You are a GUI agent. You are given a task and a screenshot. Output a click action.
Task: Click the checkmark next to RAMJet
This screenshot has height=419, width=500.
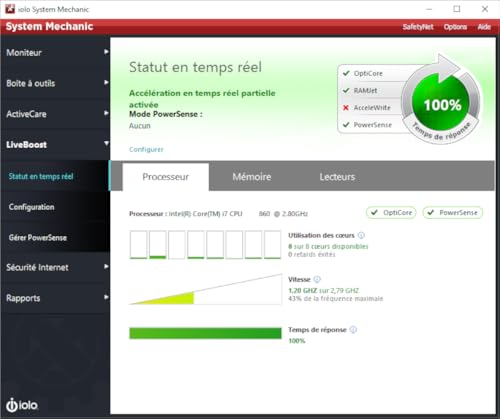click(346, 90)
